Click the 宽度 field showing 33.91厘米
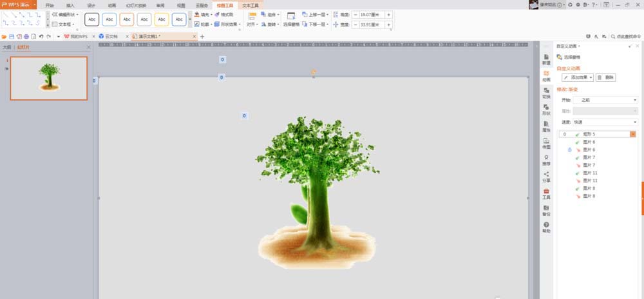This screenshot has width=644, height=299. tap(372, 24)
